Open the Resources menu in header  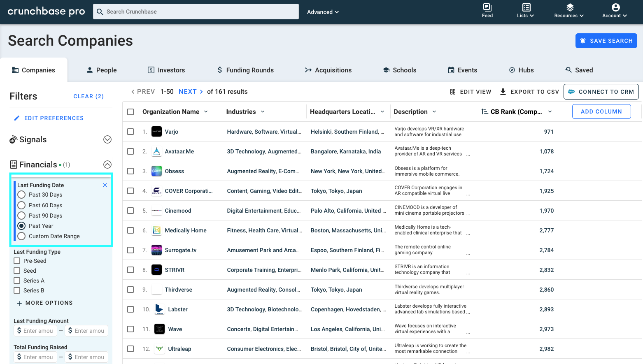point(569,11)
